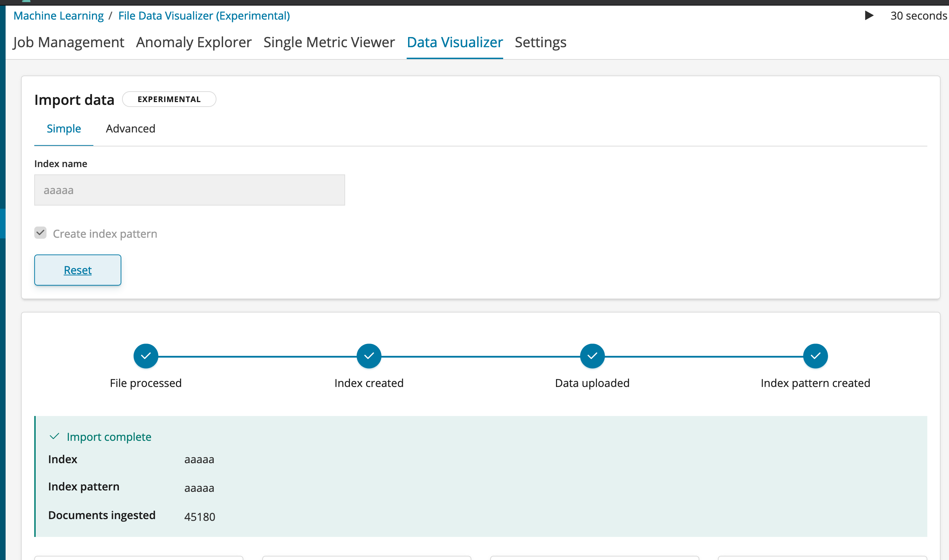Open the Settings tab
The image size is (949, 560).
(540, 42)
